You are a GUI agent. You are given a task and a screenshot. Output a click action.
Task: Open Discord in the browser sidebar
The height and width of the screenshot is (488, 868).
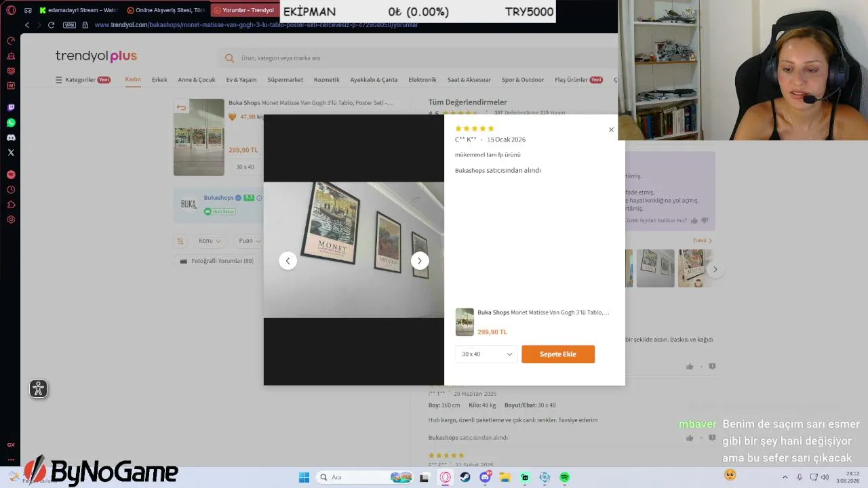point(11,138)
